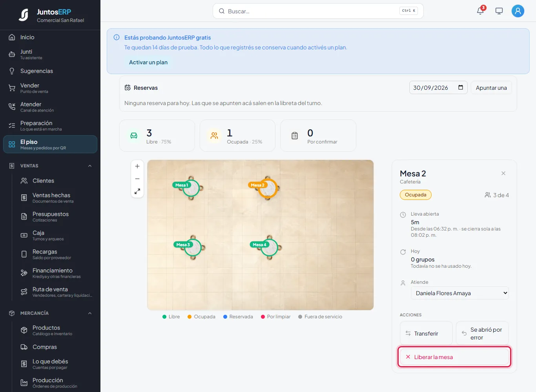Click the Por confirmar stat card
The height and width of the screenshot is (392, 536).
318,136
